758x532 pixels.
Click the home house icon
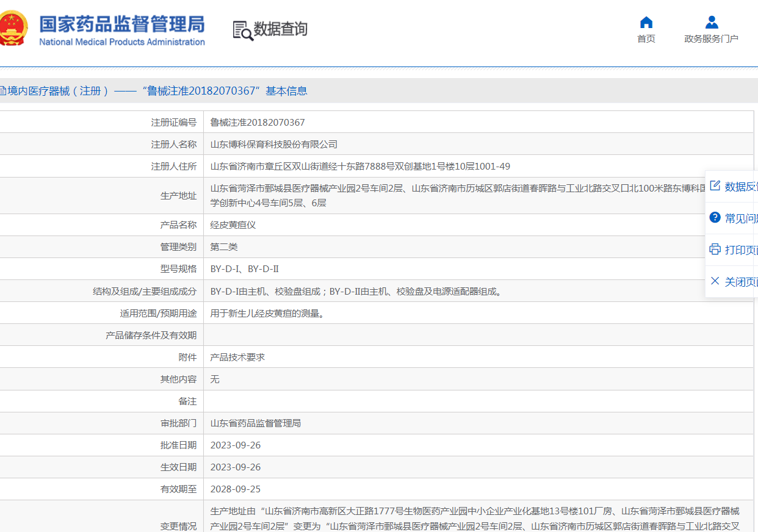click(646, 23)
